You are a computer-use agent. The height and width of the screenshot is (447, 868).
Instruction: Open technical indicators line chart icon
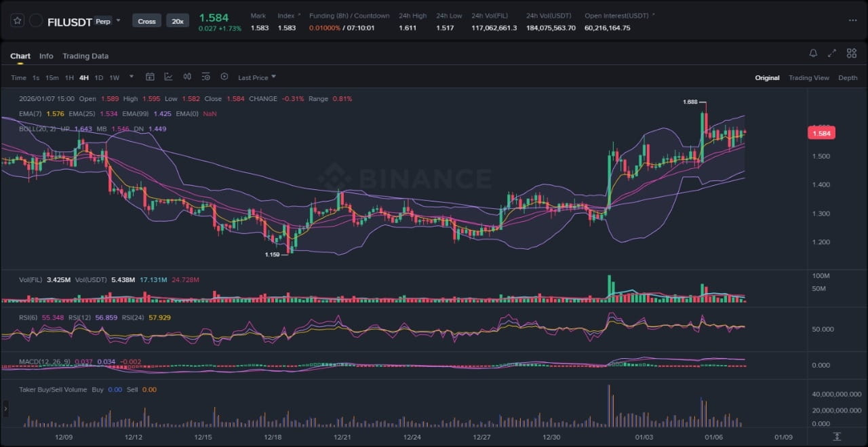click(168, 77)
